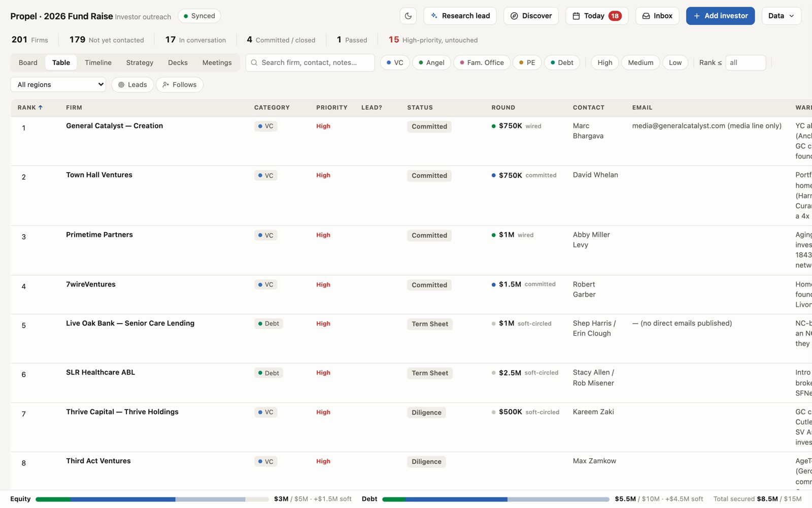812x508 pixels.
Task: Filter by High priority chip
Action: [x=604, y=62]
